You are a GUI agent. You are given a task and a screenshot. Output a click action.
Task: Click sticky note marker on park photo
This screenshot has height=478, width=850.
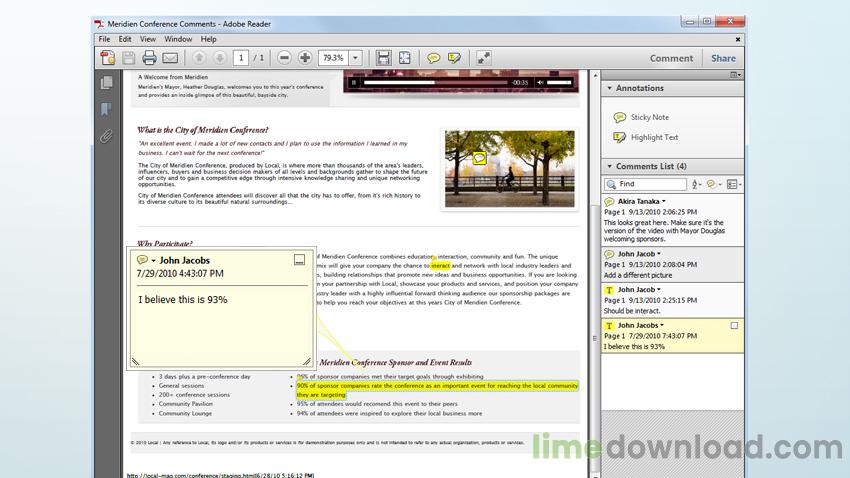coord(479,158)
